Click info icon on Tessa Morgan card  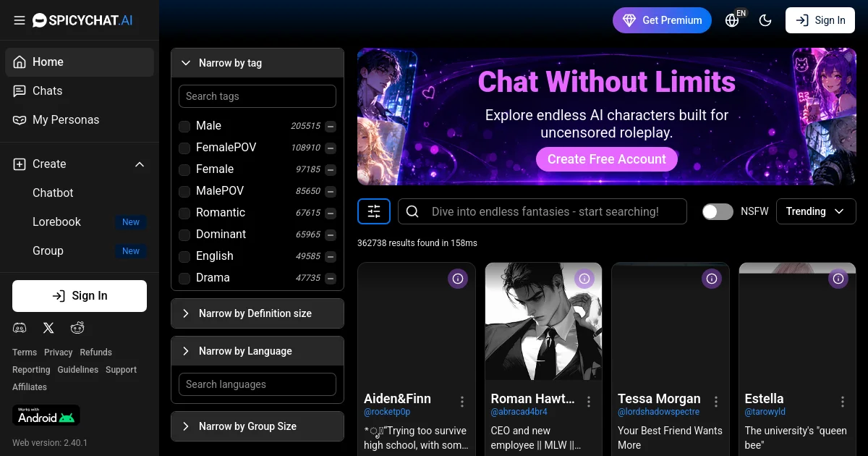click(x=712, y=279)
